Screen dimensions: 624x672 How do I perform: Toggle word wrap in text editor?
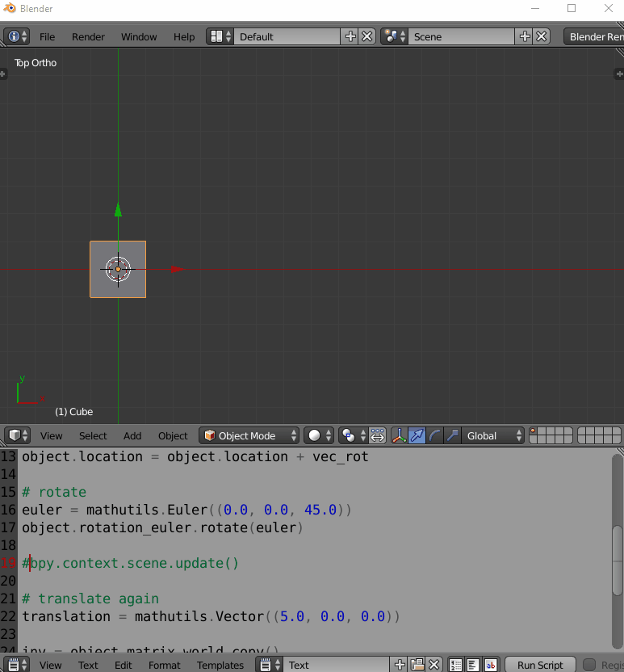point(473,665)
